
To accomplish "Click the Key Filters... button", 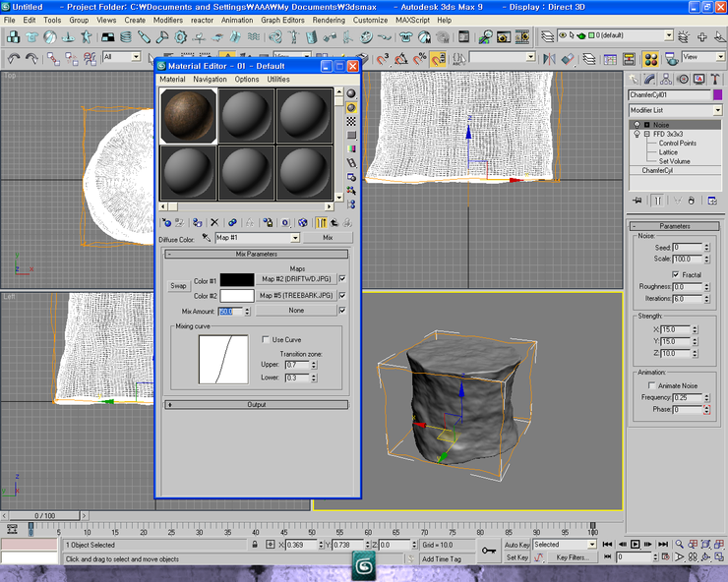I will [x=573, y=557].
